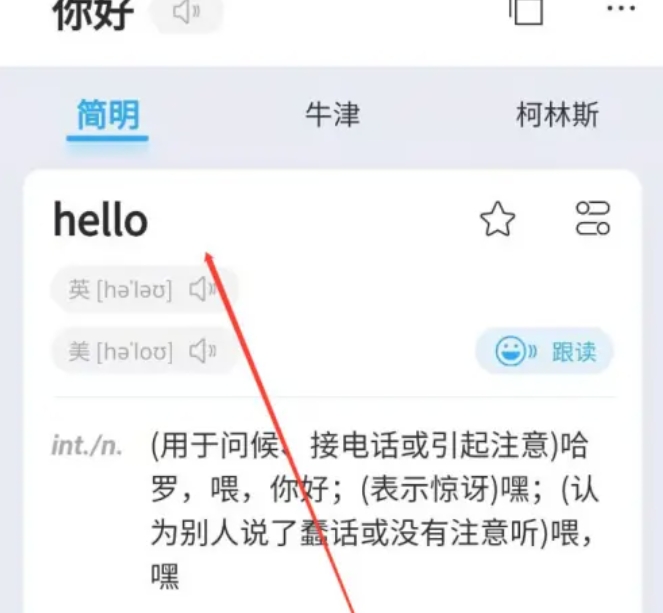Open the three-dots more menu
Screen dimensions: 663x613
coord(621,8)
